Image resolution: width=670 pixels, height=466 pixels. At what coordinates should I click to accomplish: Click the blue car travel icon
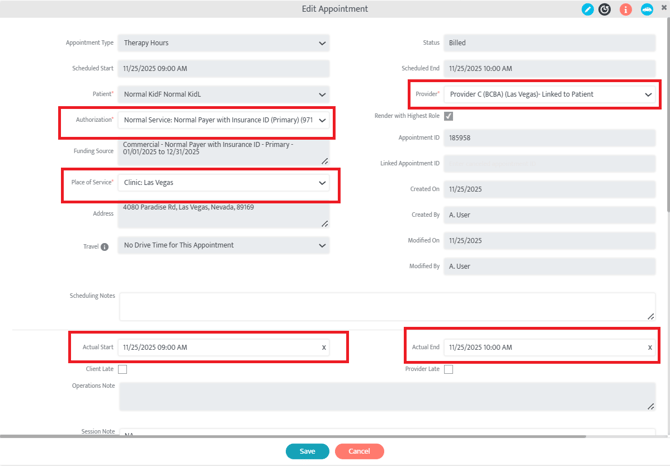pos(646,10)
